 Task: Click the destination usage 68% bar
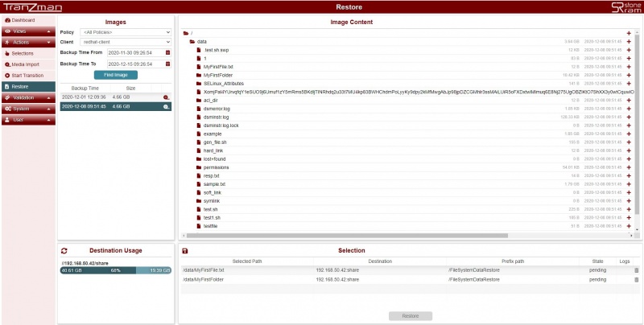tap(116, 270)
